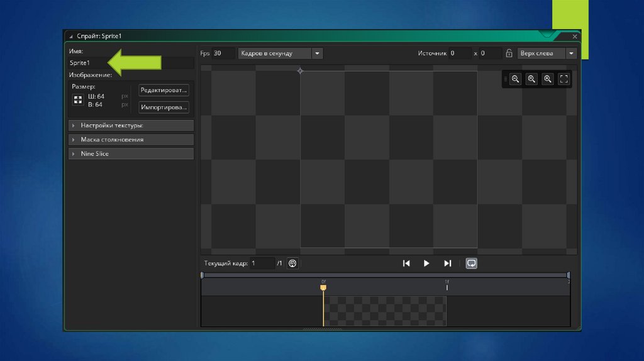Jump to the last frame
This screenshot has height=361, width=644.
point(447,264)
